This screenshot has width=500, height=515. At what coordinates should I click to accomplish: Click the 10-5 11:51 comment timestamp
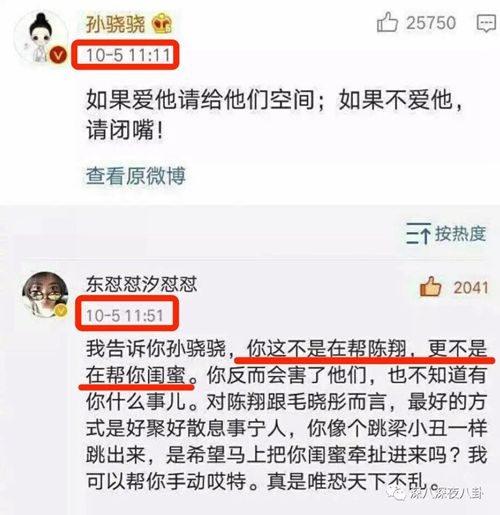tap(125, 315)
